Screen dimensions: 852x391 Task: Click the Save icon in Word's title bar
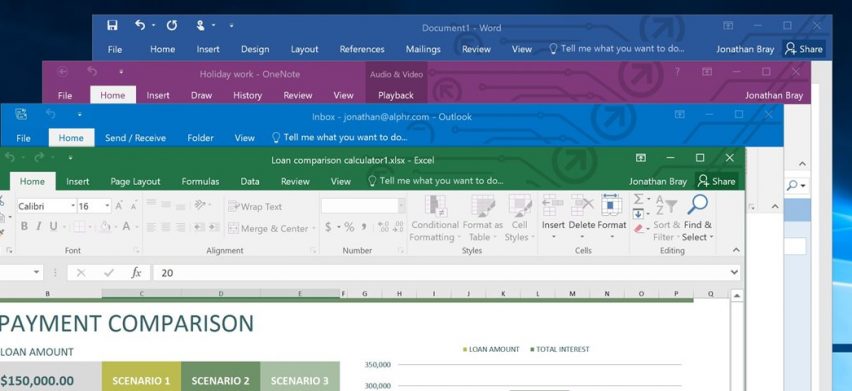(x=112, y=26)
